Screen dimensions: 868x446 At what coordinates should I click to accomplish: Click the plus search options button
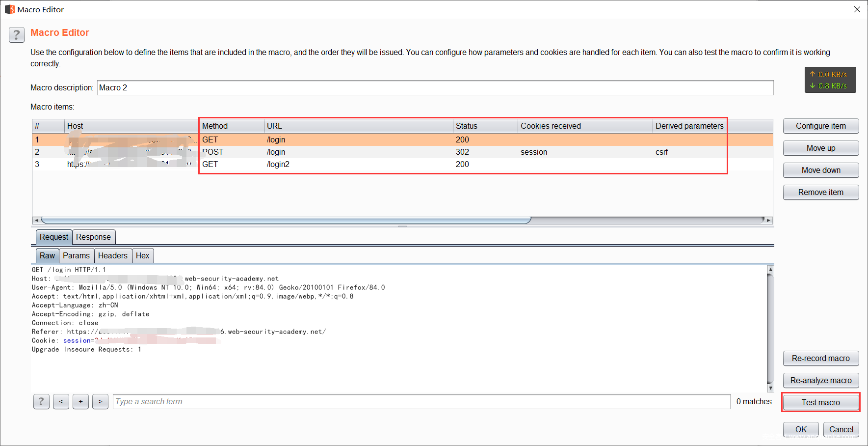click(80, 401)
